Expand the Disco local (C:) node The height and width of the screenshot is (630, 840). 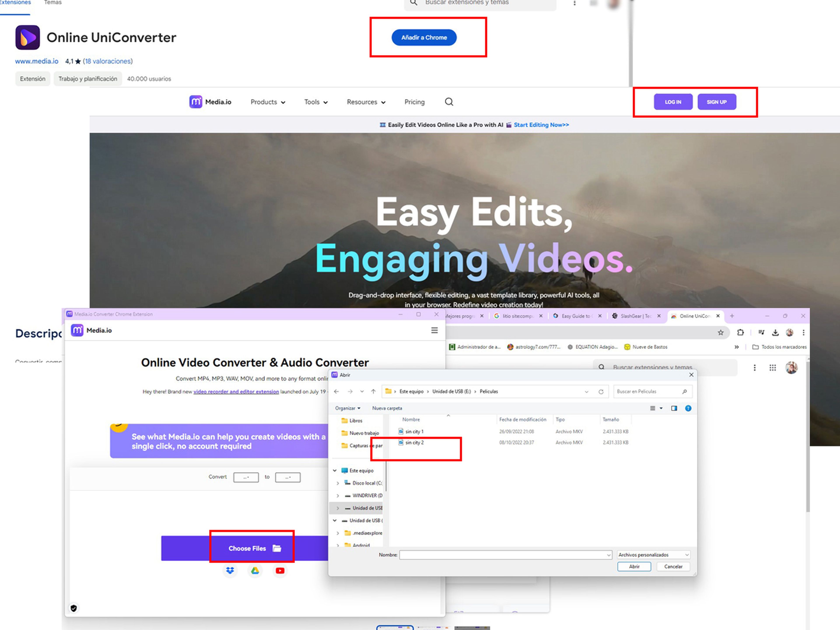(338, 483)
